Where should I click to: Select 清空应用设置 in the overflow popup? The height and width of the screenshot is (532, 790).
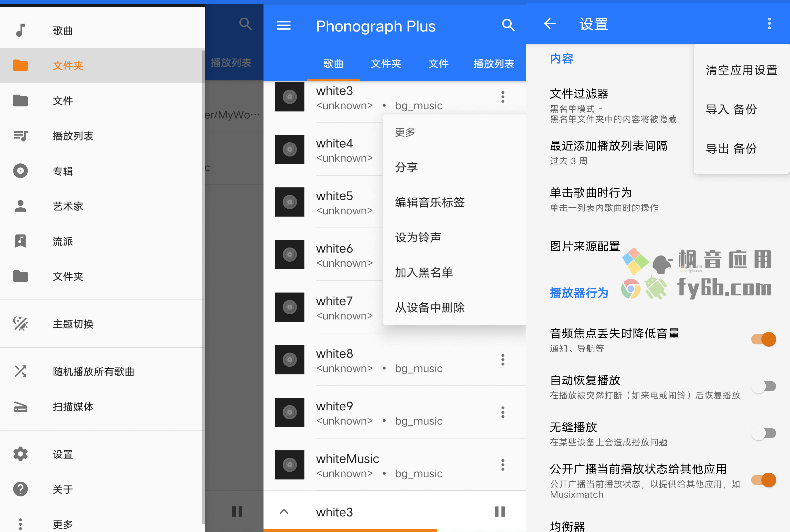[x=741, y=70]
